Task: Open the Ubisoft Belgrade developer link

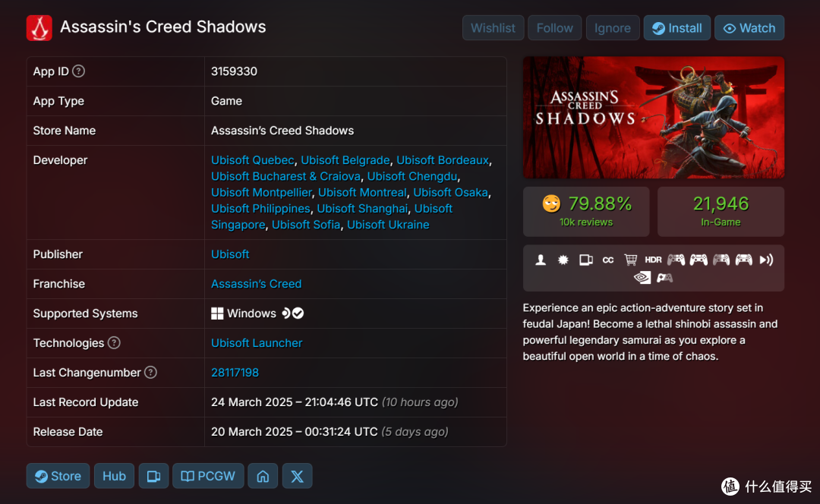Action: (x=345, y=160)
